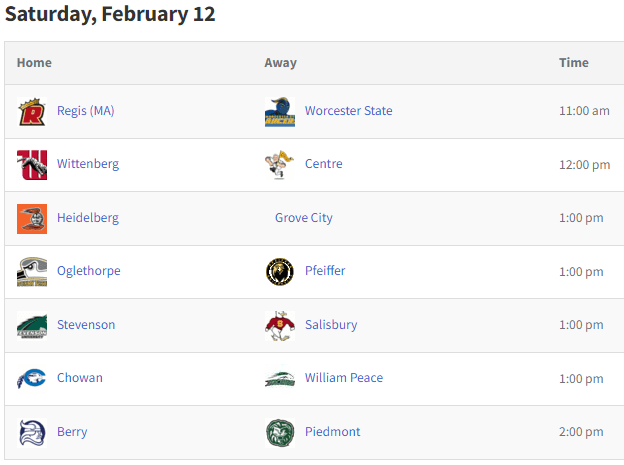Viewport: 624px width, 465px height.
Task: Open the Grove City team link
Action: 304,218
